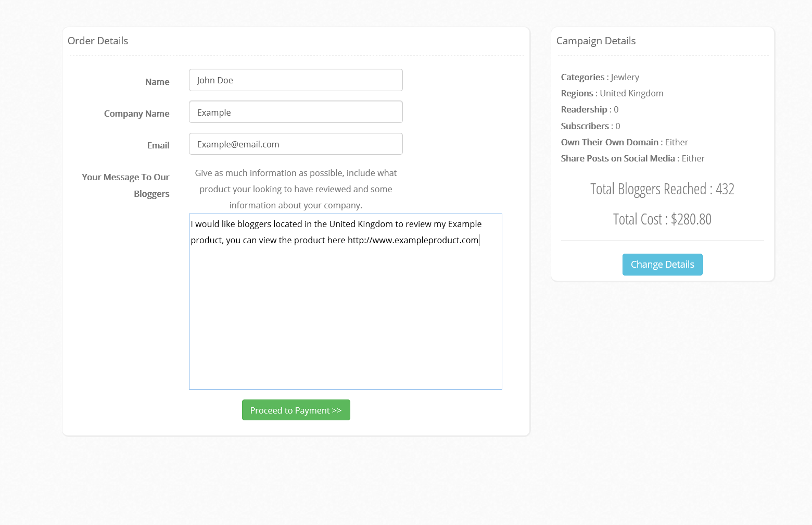Click Total Cost : $280.80 text
The height and width of the screenshot is (525, 812).
point(662,219)
